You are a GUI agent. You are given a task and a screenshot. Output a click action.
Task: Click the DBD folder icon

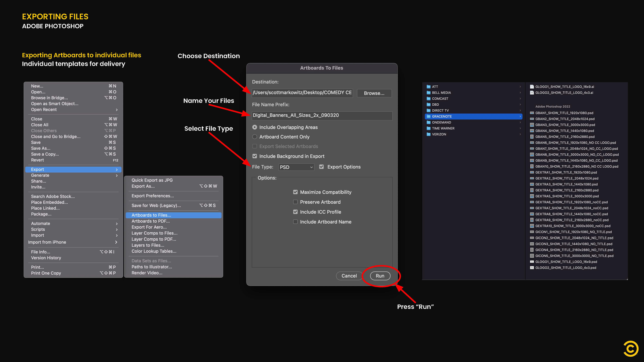click(428, 105)
